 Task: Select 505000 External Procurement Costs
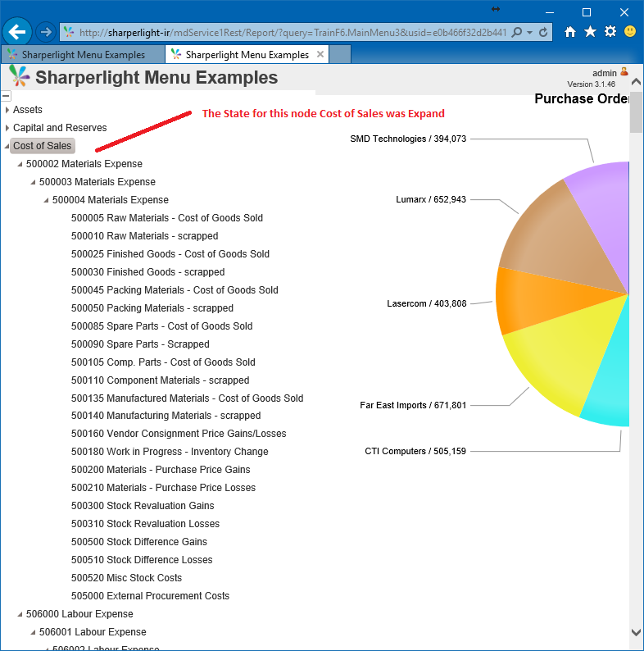(x=150, y=596)
